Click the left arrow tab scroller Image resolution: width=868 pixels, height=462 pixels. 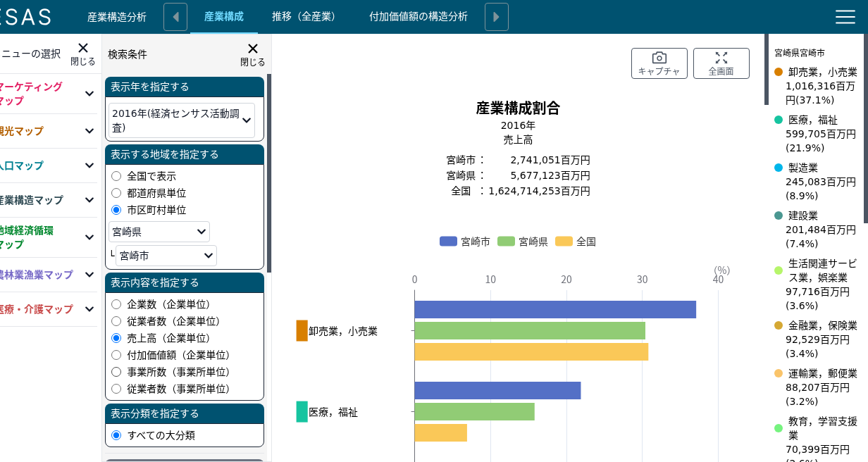coord(175,17)
